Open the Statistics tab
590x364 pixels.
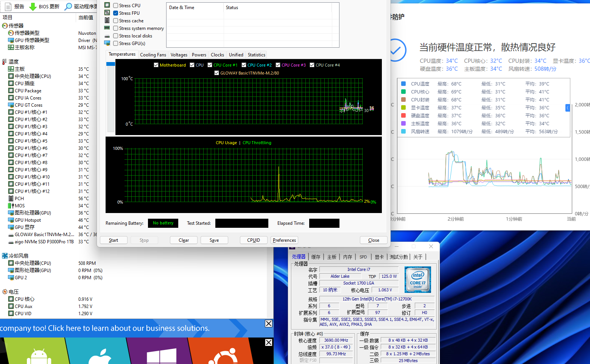(x=256, y=55)
